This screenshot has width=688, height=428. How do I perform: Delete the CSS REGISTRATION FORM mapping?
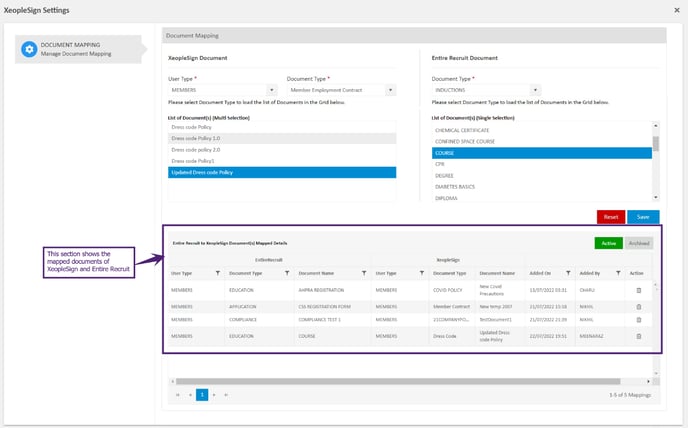coord(639,305)
